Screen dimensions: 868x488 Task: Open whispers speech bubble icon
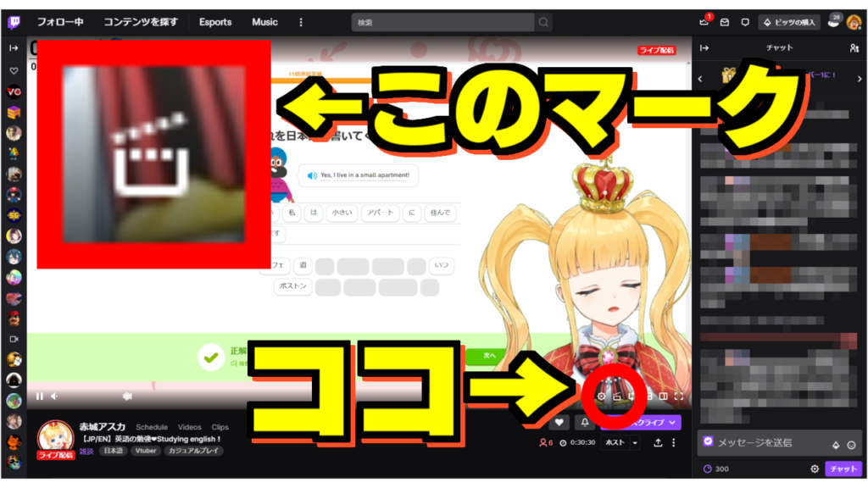[x=745, y=22]
